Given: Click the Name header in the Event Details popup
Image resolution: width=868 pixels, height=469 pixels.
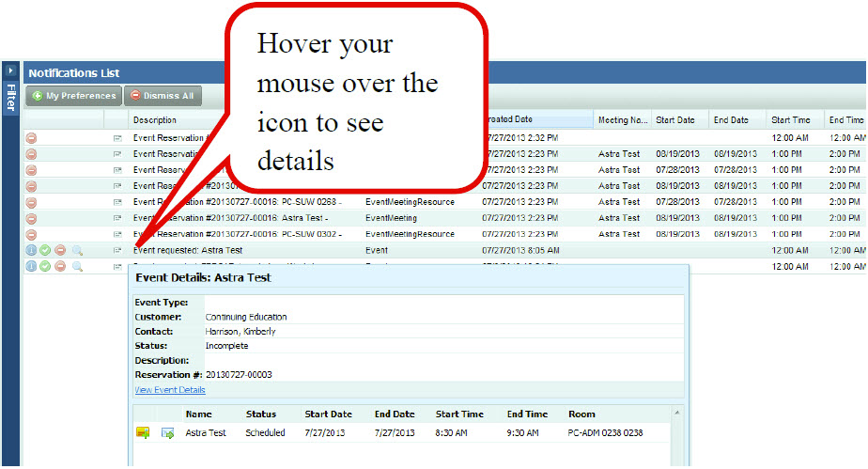Looking at the screenshot, I should 199,414.
